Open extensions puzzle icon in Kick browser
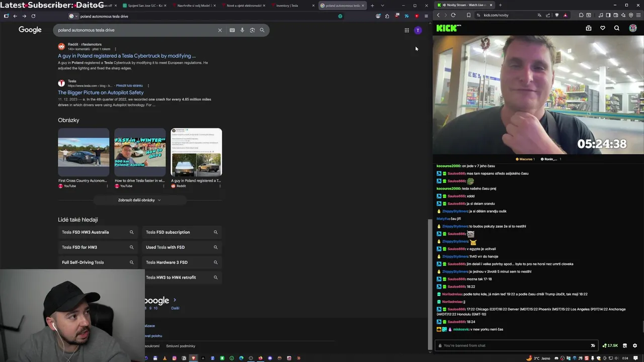Viewport: 644px width, 362px height. [x=581, y=15]
